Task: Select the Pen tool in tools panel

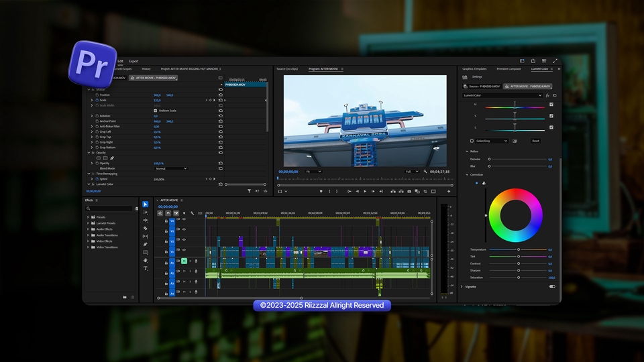Action: (146, 244)
